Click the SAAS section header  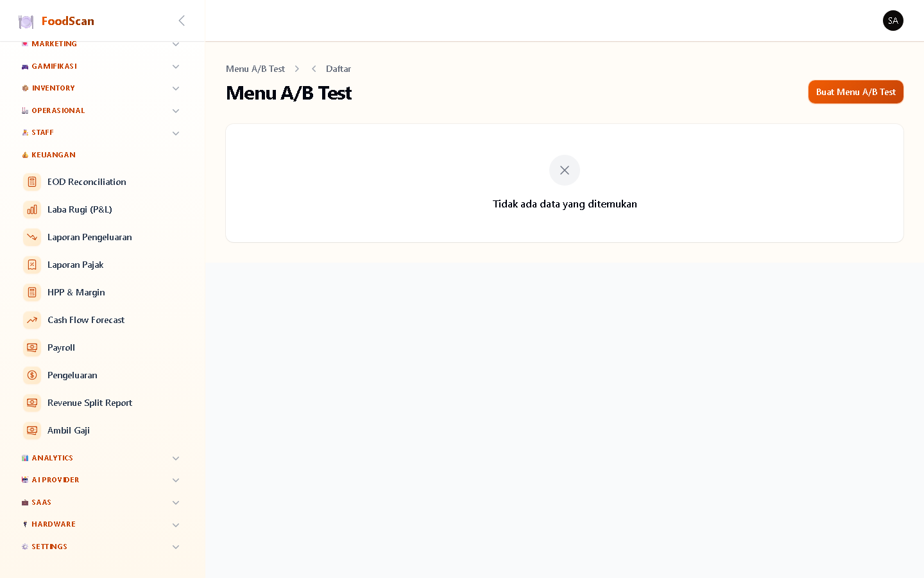pyautogui.click(x=41, y=502)
